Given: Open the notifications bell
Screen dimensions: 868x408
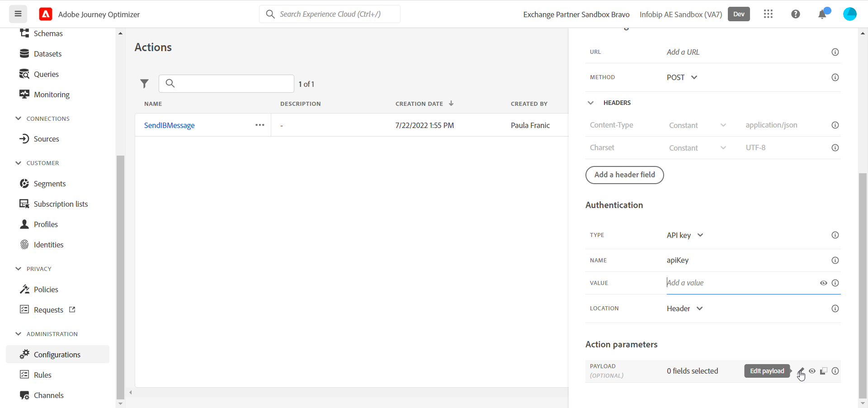Looking at the screenshot, I should [x=822, y=14].
